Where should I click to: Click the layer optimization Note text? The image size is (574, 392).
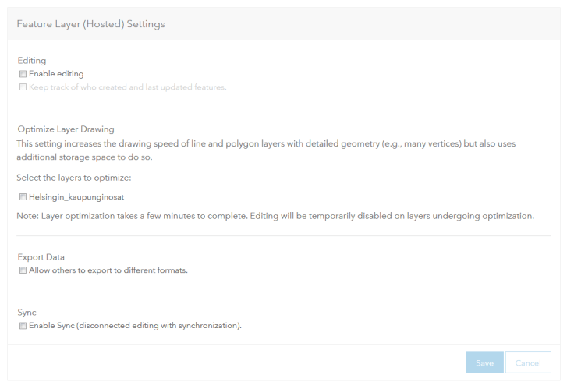coord(275,216)
